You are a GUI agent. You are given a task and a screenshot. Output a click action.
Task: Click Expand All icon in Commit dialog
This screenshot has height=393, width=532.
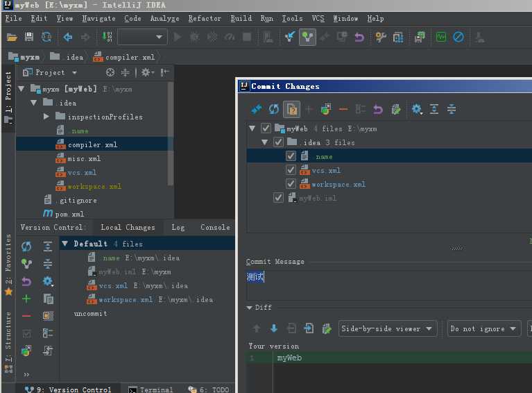tap(434, 110)
